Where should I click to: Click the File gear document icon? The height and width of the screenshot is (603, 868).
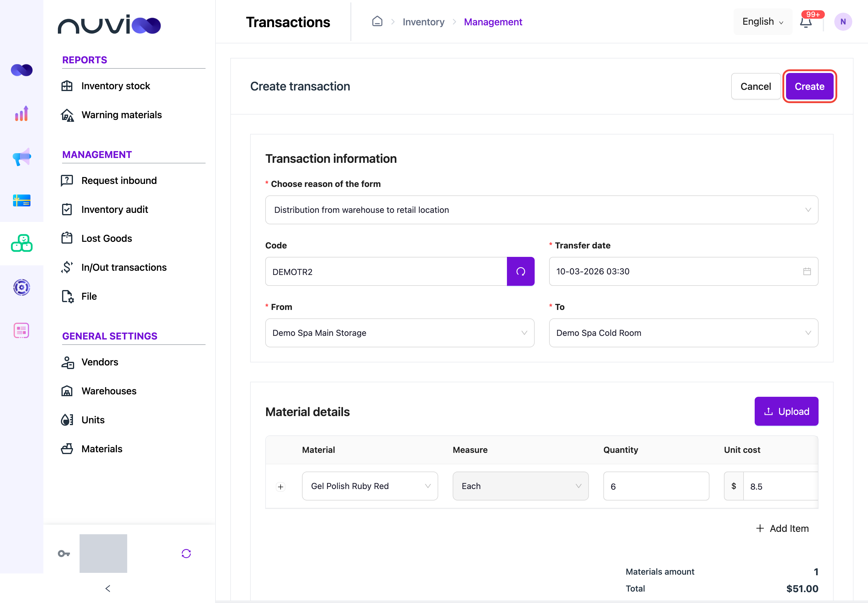68,296
